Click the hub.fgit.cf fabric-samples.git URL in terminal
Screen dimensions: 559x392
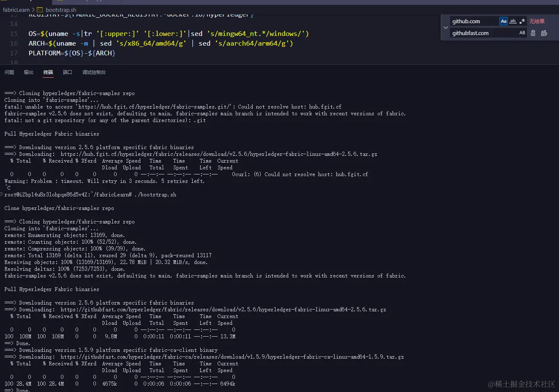(x=155, y=107)
